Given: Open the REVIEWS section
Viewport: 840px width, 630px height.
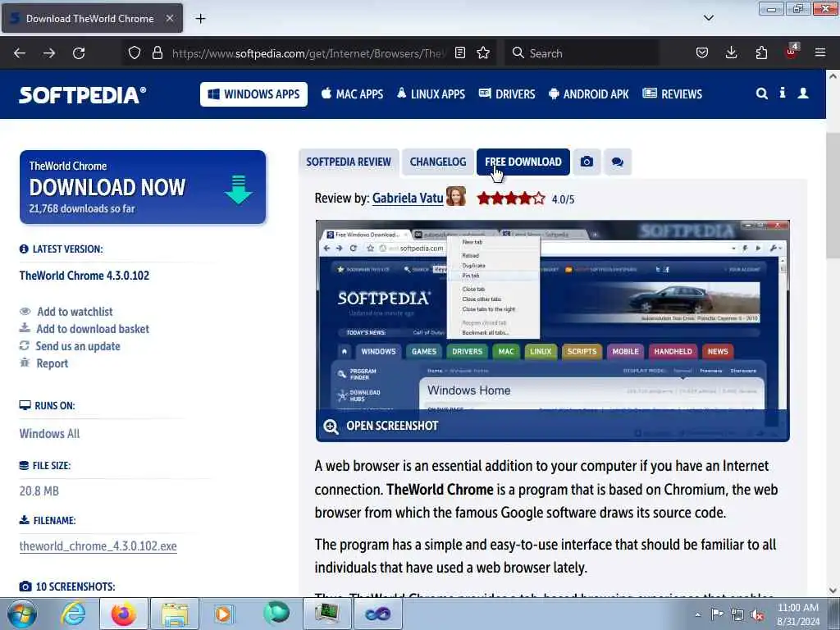Looking at the screenshot, I should 673,94.
